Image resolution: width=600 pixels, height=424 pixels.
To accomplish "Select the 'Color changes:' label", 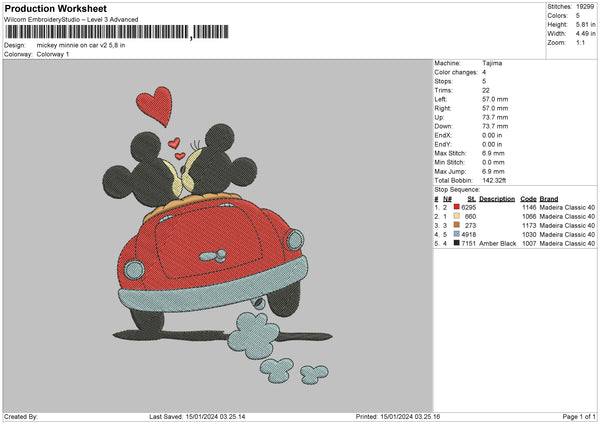I will (x=456, y=72).
